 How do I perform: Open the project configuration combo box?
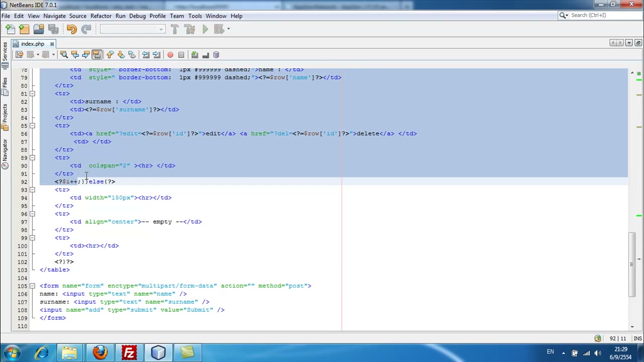132,29
